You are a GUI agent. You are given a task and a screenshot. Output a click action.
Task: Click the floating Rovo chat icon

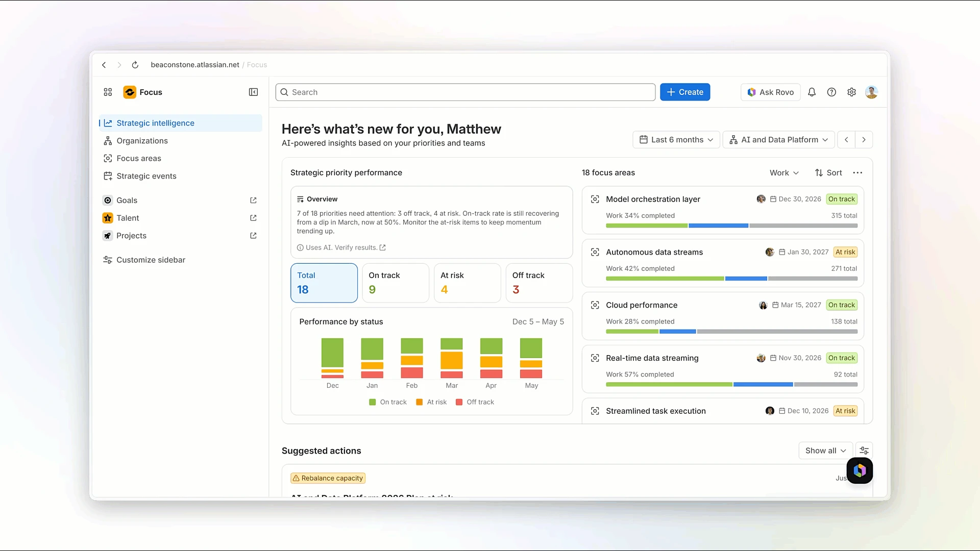[x=860, y=470]
